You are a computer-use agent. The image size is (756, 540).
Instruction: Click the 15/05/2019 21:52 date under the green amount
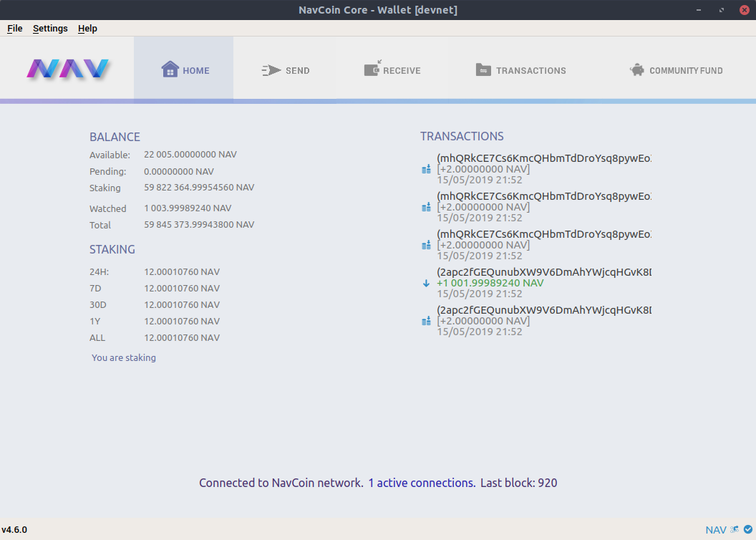coord(479,294)
